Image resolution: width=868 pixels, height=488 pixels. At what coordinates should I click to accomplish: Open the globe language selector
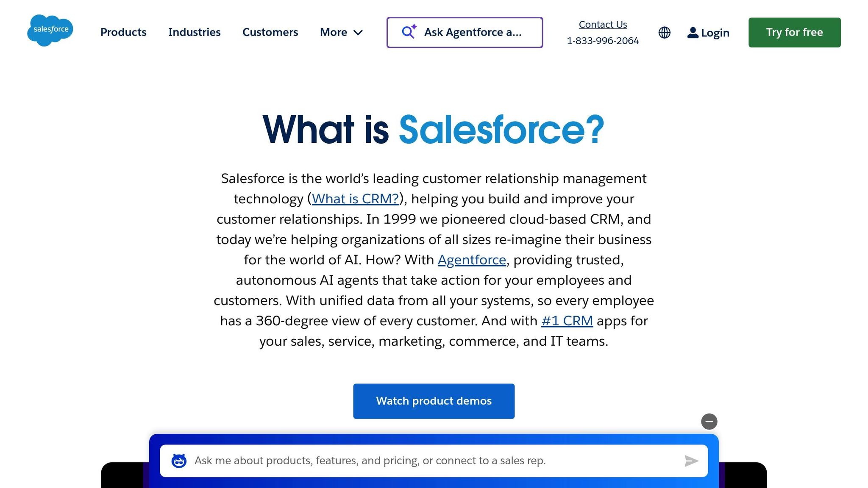tap(664, 32)
